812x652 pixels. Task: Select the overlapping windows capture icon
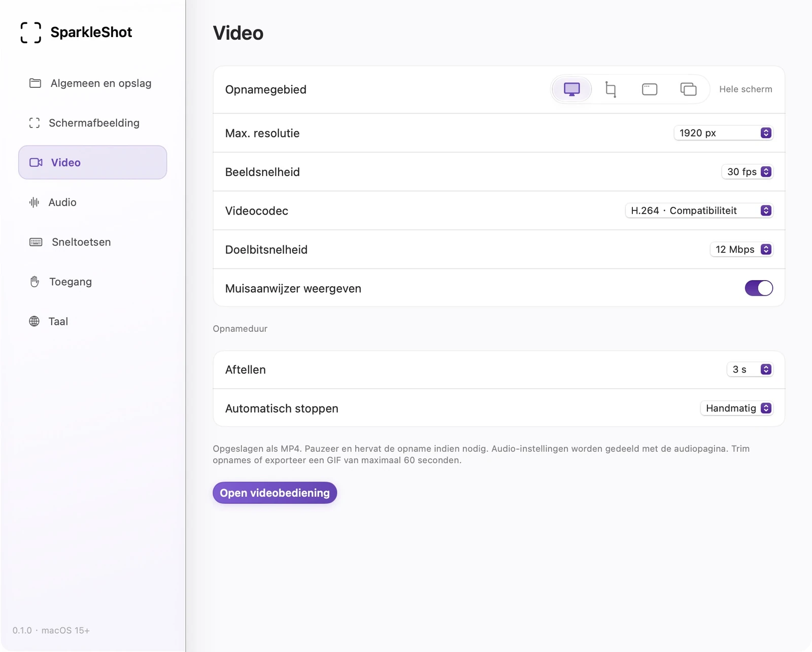(688, 89)
